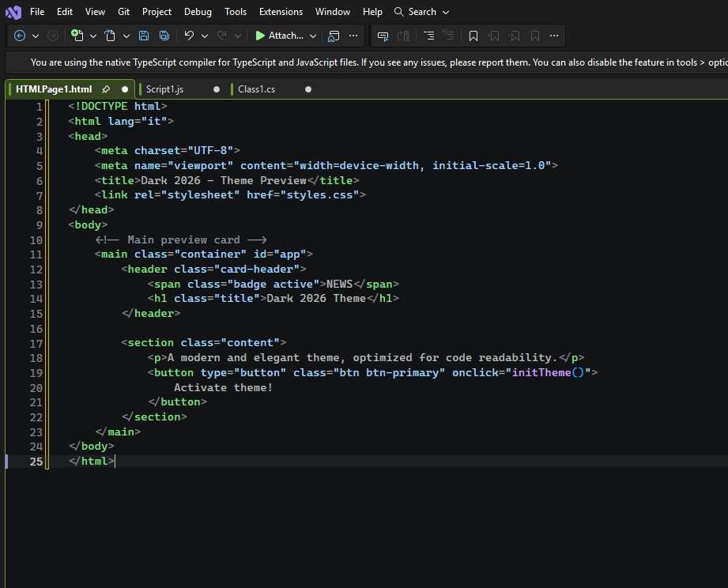Screen dimensions: 728x588
Task: Undo the last action
Action: tap(189, 36)
